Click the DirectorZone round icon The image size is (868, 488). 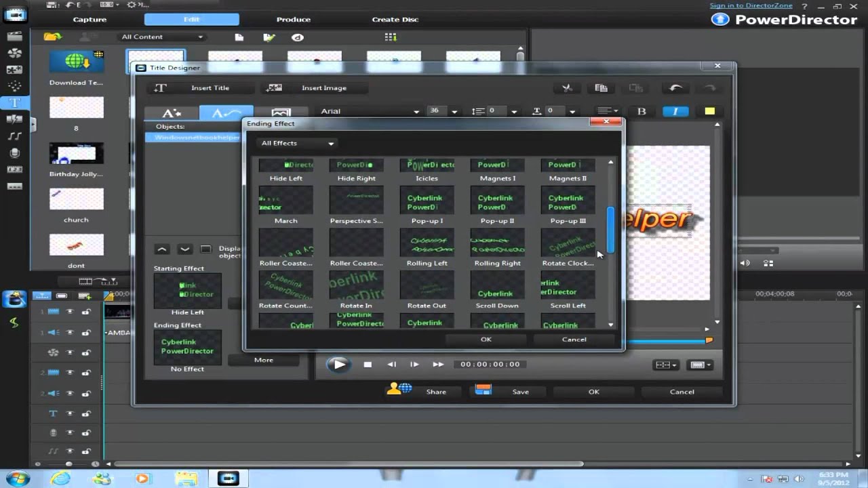tap(297, 37)
